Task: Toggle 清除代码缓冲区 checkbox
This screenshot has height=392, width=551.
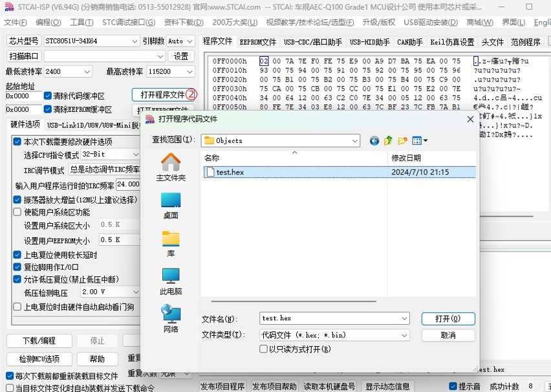Action: pyautogui.click(x=48, y=96)
